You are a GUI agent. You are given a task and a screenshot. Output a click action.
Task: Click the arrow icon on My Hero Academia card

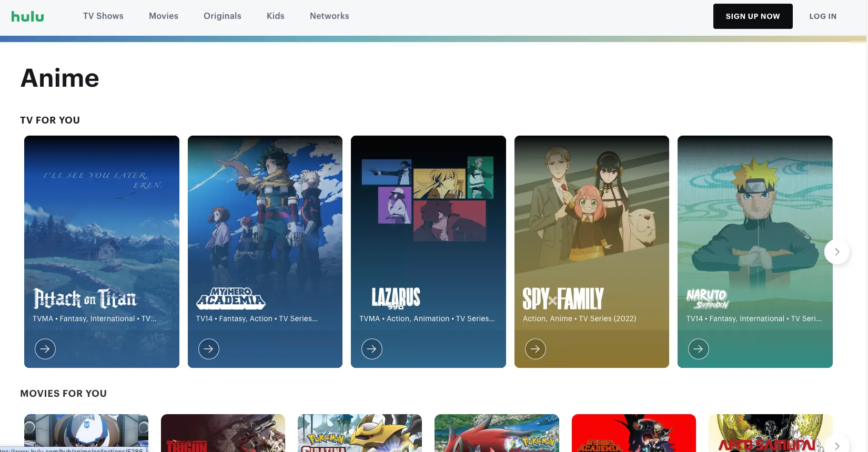[x=209, y=348]
